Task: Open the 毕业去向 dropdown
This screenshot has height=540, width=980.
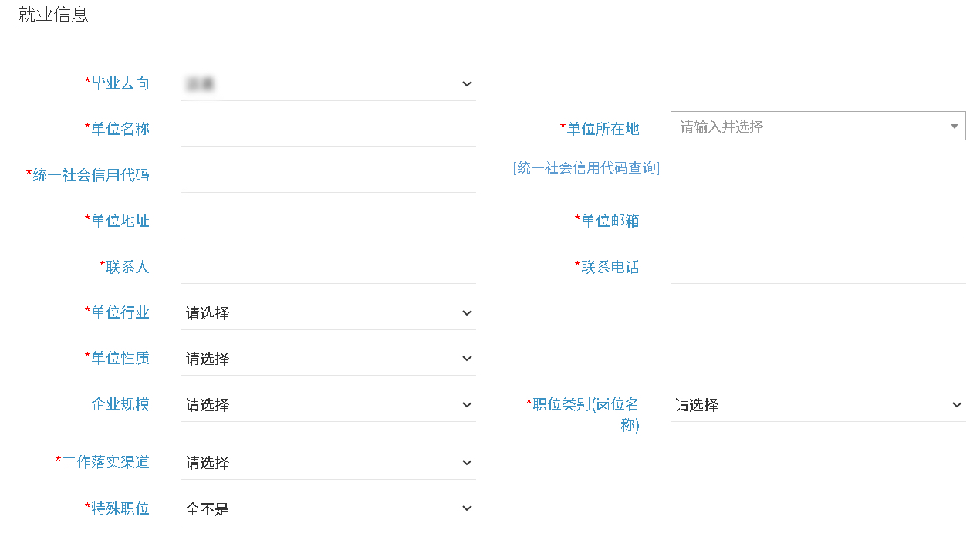Action: coord(328,84)
